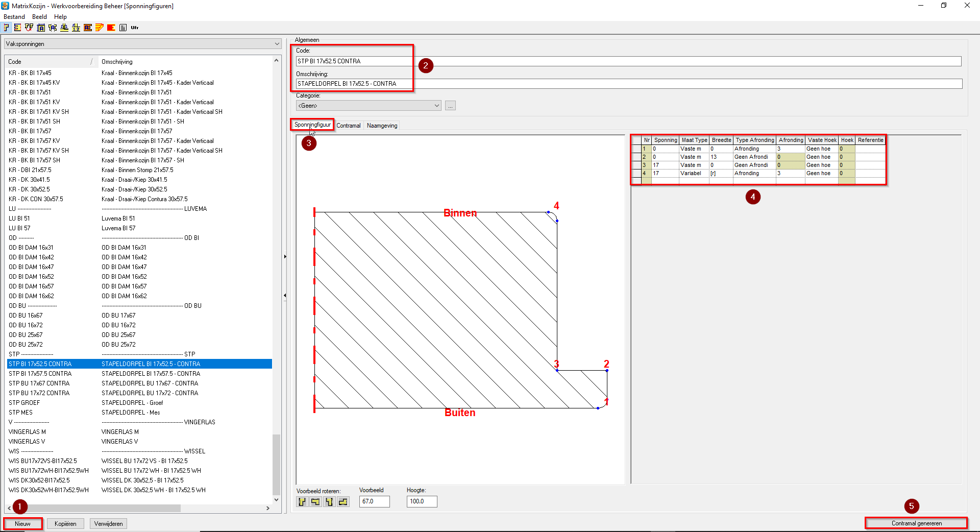
Task: Click the toolbar icon showing number 12
Action: pyautogui.click(x=76, y=28)
